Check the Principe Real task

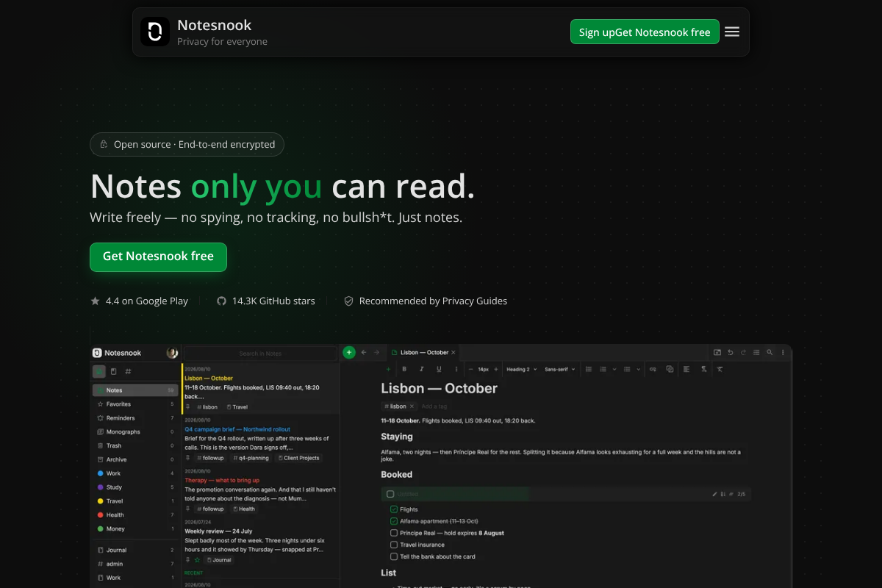[394, 533]
